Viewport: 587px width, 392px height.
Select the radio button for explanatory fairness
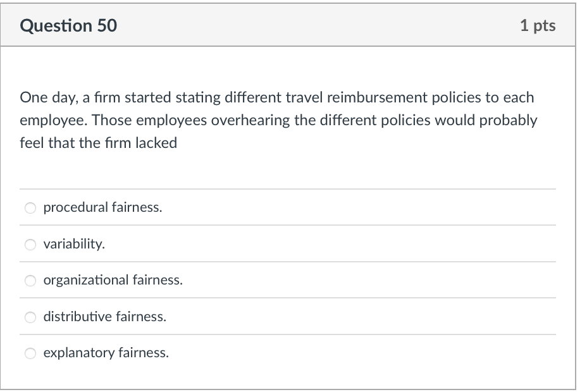[x=30, y=353]
